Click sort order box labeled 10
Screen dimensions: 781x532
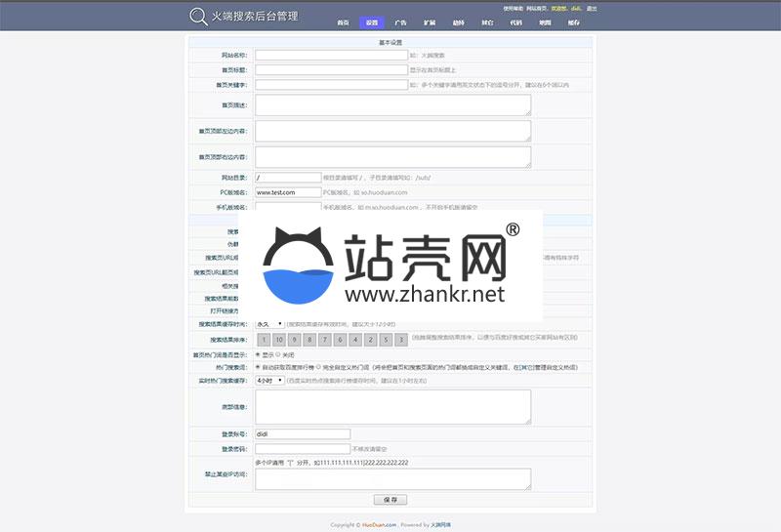pyautogui.click(x=277, y=340)
